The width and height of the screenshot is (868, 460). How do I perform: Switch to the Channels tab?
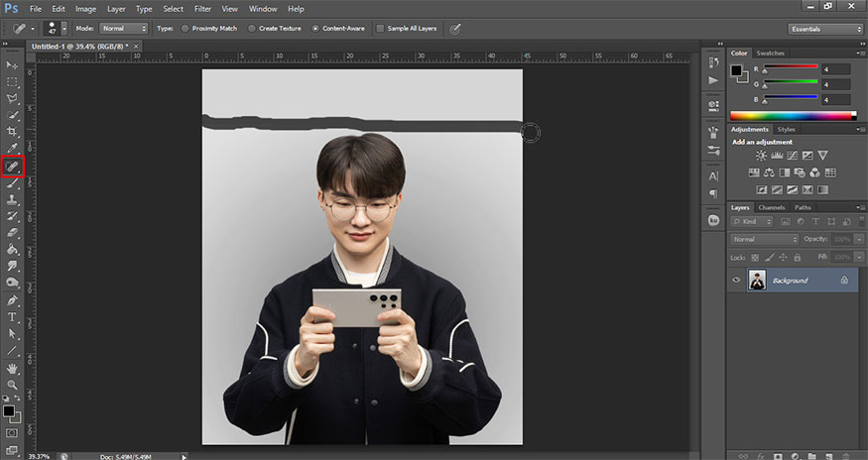[771, 207]
